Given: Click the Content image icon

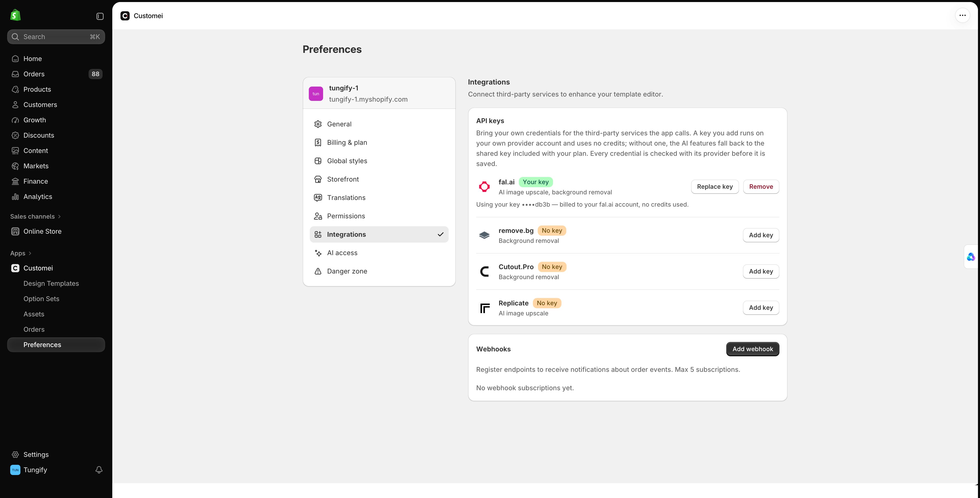Looking at the screenshot, I should [x=15, y=150].
